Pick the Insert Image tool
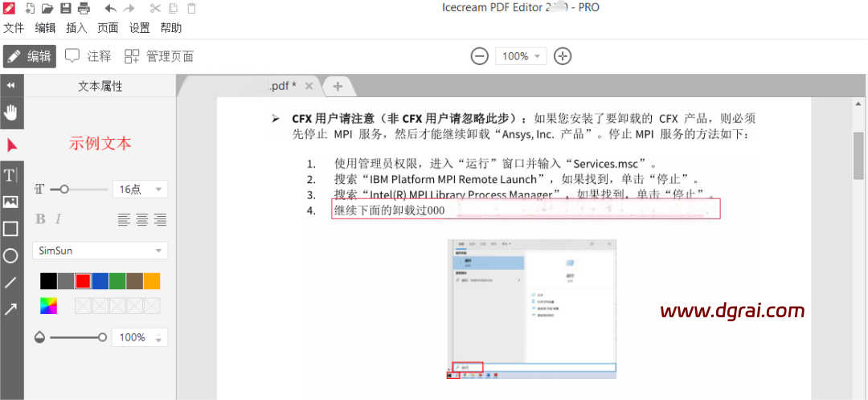 click(11, 202)
